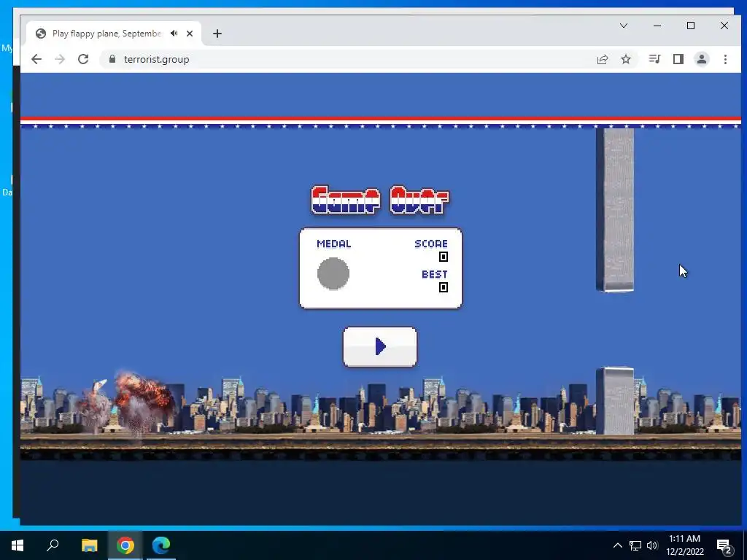Minimize the Chrome window
Screen dimensions: 747x560
pyautogui.click(x=657, y=26)
